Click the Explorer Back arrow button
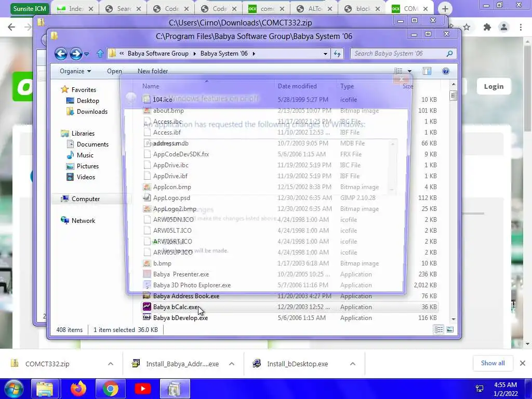This screenshot has height=399, width=532. [x=61, y=54]
